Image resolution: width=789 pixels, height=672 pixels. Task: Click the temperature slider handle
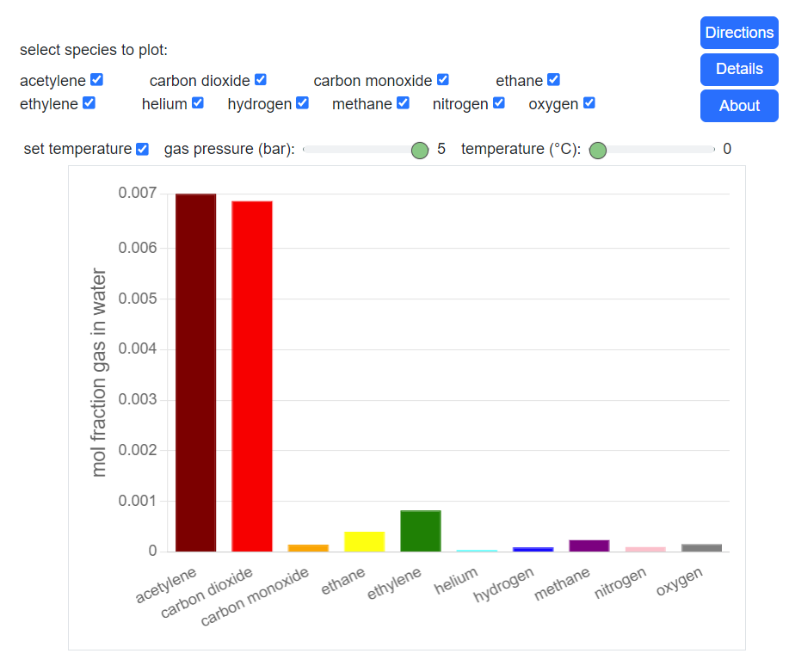pos(598,151)
